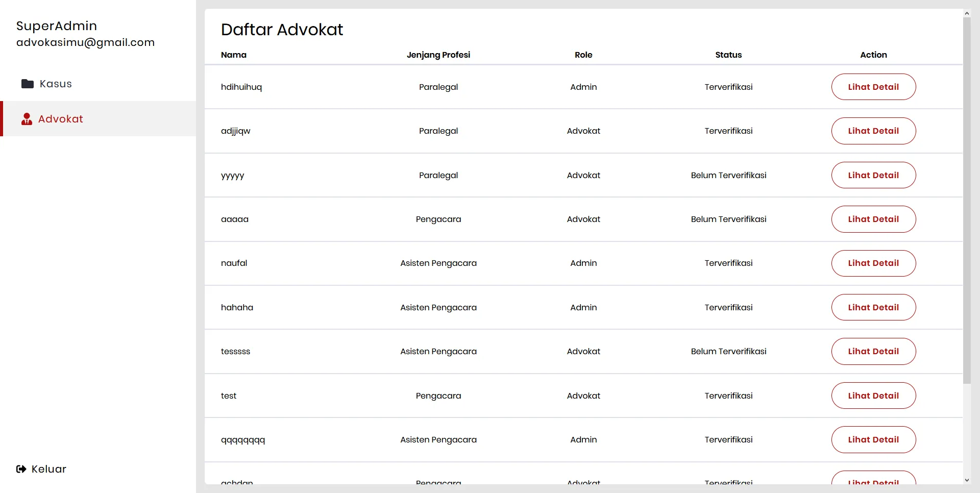
Task: Click the SuperAdmin profile name
Action: point(57,26)
